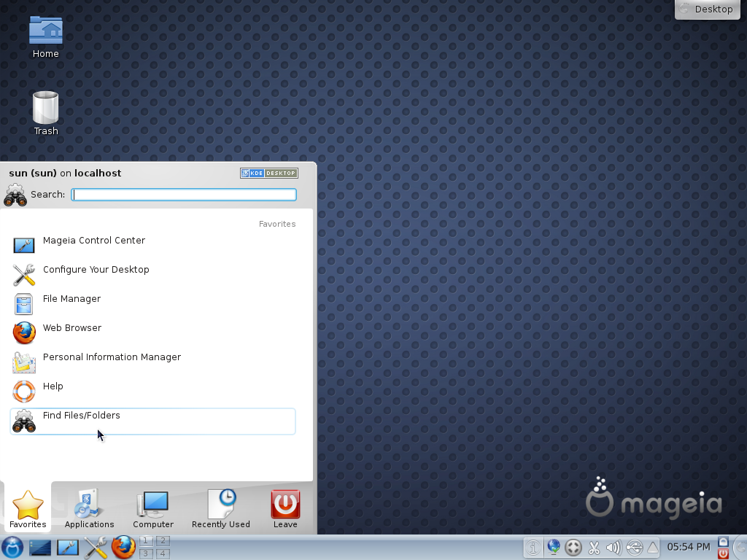Click inside the Search field
Screen dimensions: 747x560
tap(183, 194)
